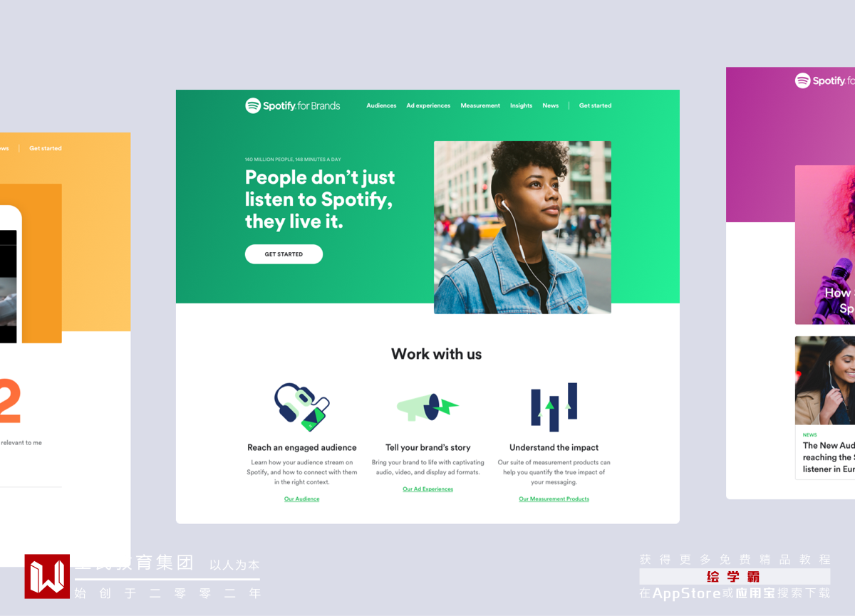Click the bar chart arrows icon

pos(554,407)
